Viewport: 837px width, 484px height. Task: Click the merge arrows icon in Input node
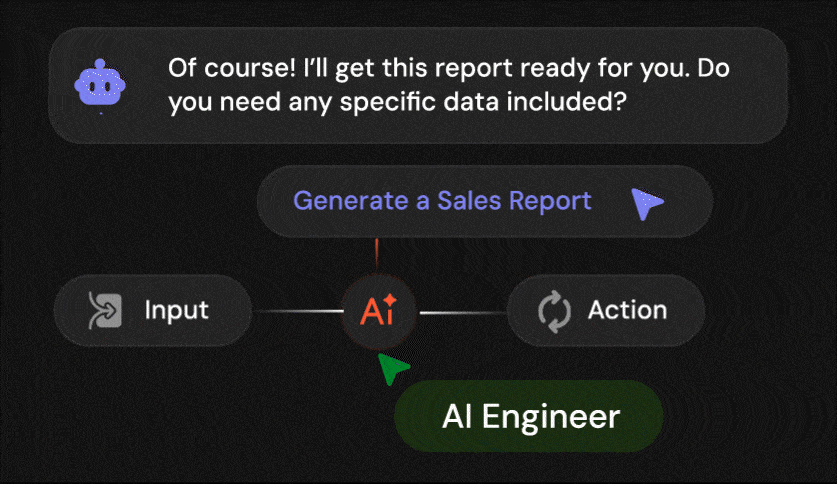pyautogui.click(x=105, y=311)
